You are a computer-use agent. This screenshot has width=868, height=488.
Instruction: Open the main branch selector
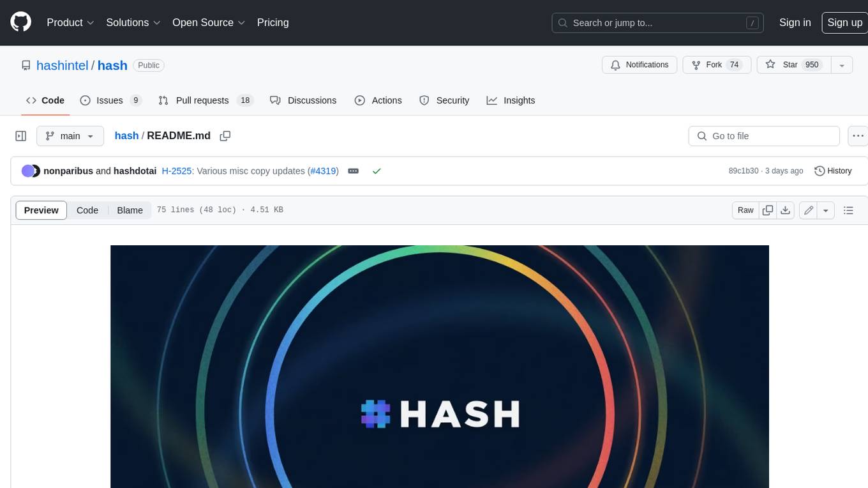pos(70,136)
